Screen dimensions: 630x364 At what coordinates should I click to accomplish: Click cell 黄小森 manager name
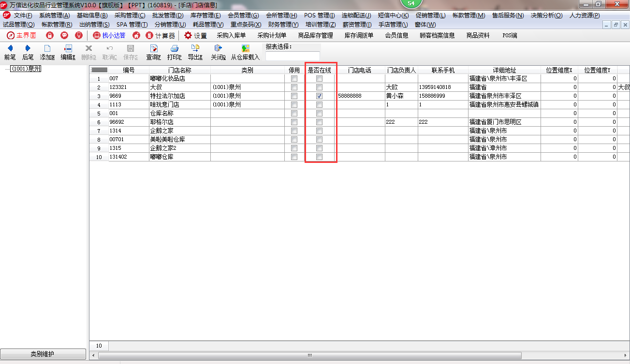[x=401, y=96]
